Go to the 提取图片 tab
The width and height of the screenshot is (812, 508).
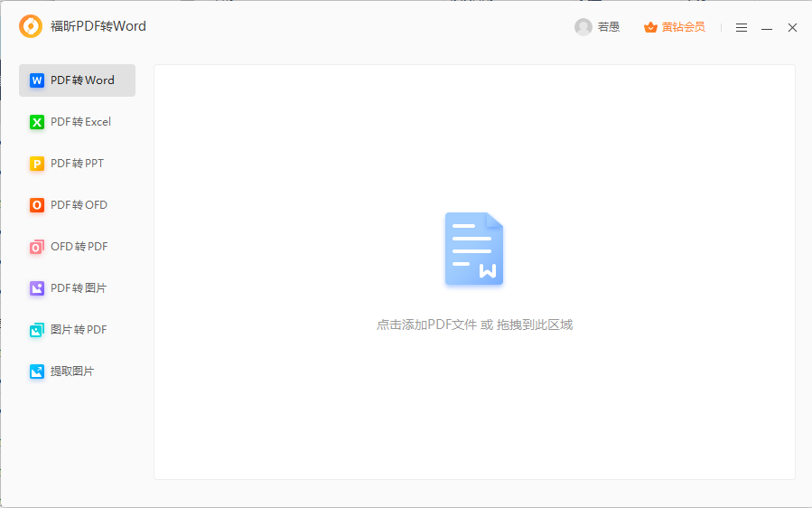pos(71,372)
